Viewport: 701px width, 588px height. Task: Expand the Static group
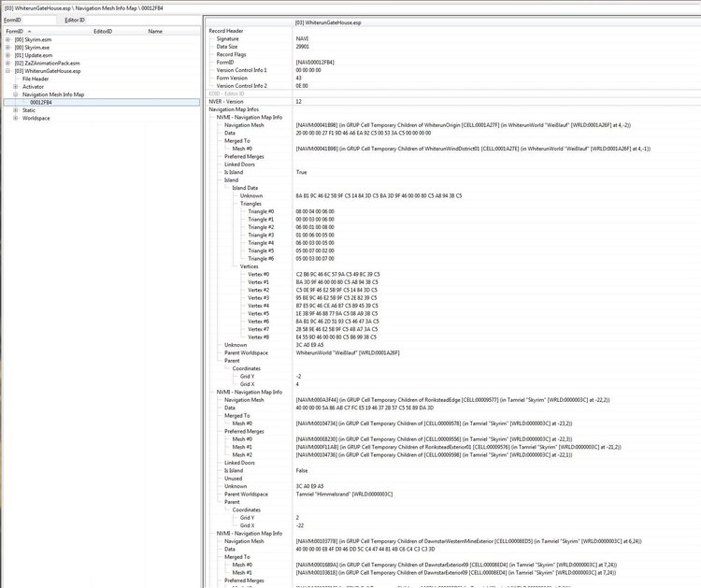(16, 110)
